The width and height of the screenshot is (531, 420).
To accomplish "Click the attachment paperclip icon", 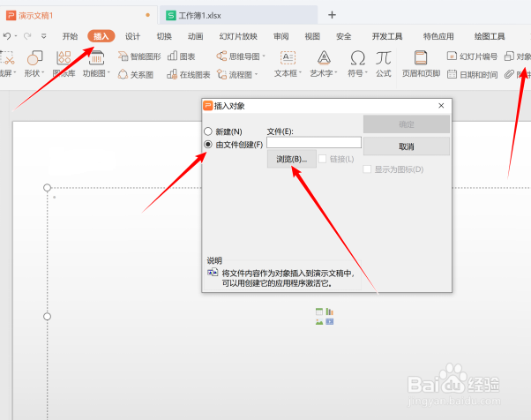I will [x=509, y=74].
